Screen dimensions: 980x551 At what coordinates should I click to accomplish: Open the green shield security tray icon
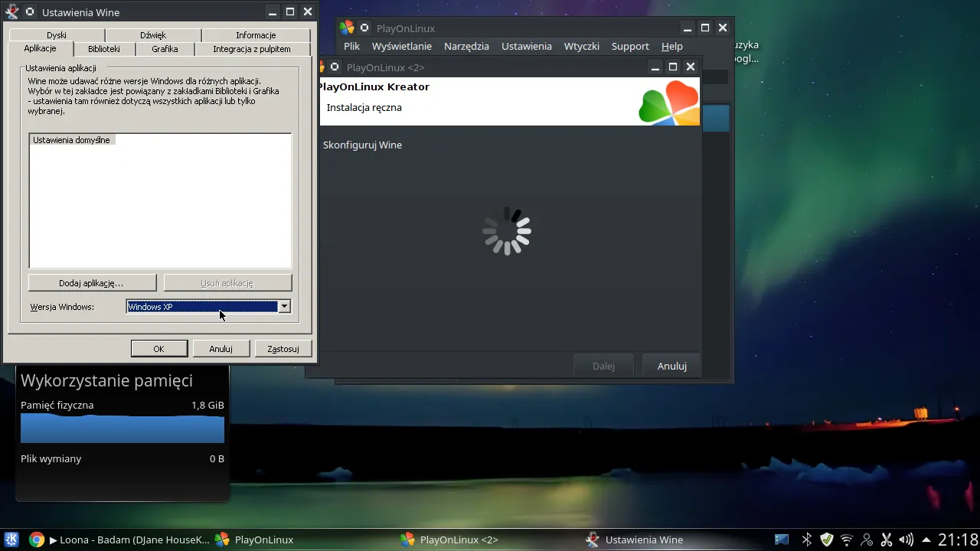point(827,540)
